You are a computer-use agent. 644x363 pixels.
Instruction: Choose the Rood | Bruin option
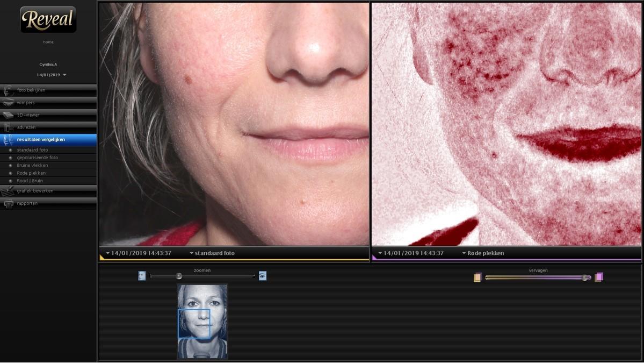(x=10, y=181)
